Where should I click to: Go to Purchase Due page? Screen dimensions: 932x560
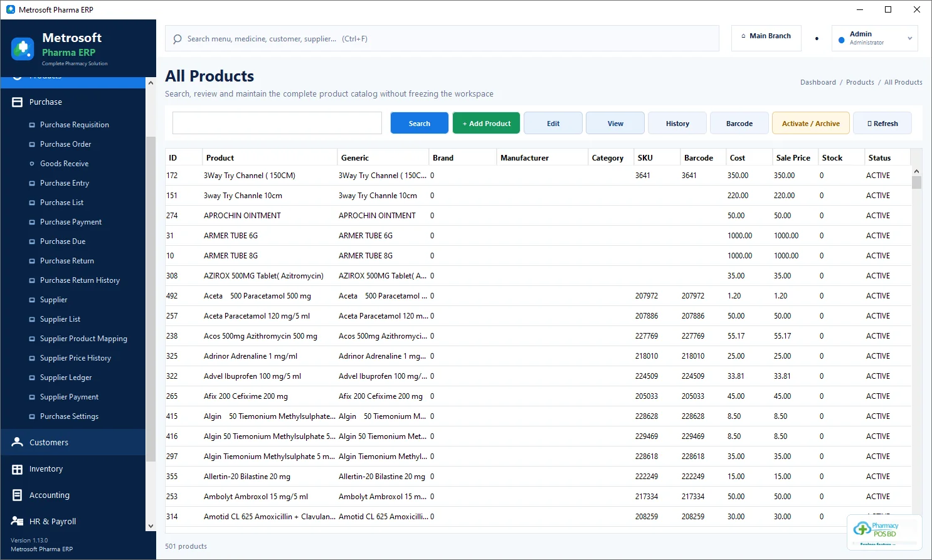coord(63,241)
